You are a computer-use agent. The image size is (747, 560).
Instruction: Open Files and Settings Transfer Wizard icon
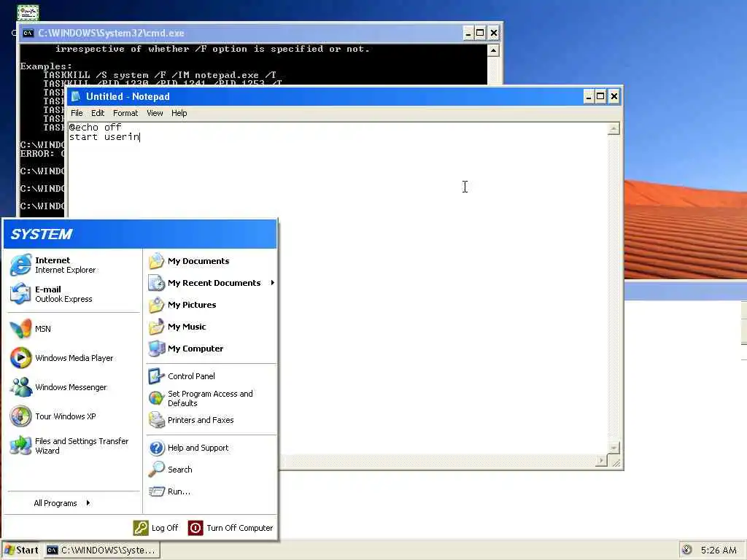tap(20, 446)
